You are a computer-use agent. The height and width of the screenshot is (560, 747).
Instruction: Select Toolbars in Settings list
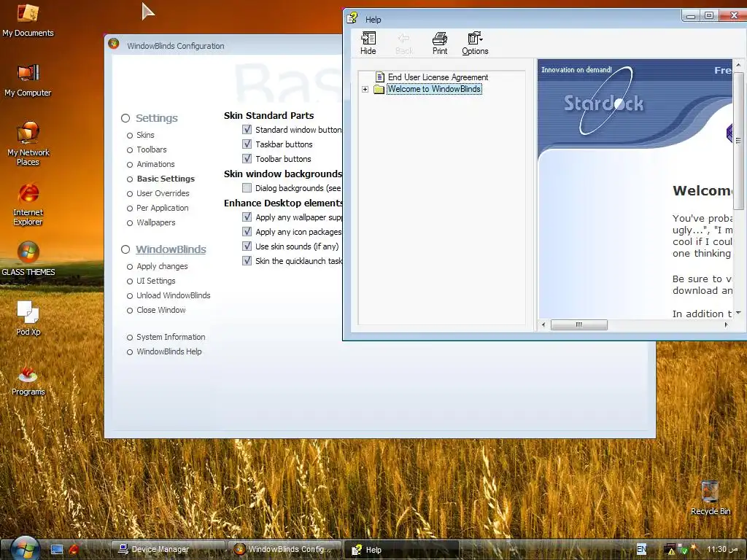pos(152,149)
